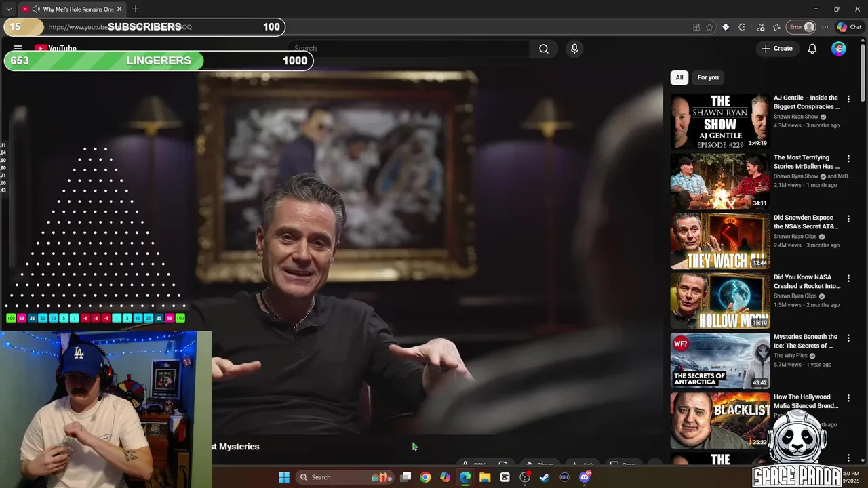The height and width of the screenshot is (488, 868).
Task: Open Task View in the taskbar
Action: pos(406,477)
